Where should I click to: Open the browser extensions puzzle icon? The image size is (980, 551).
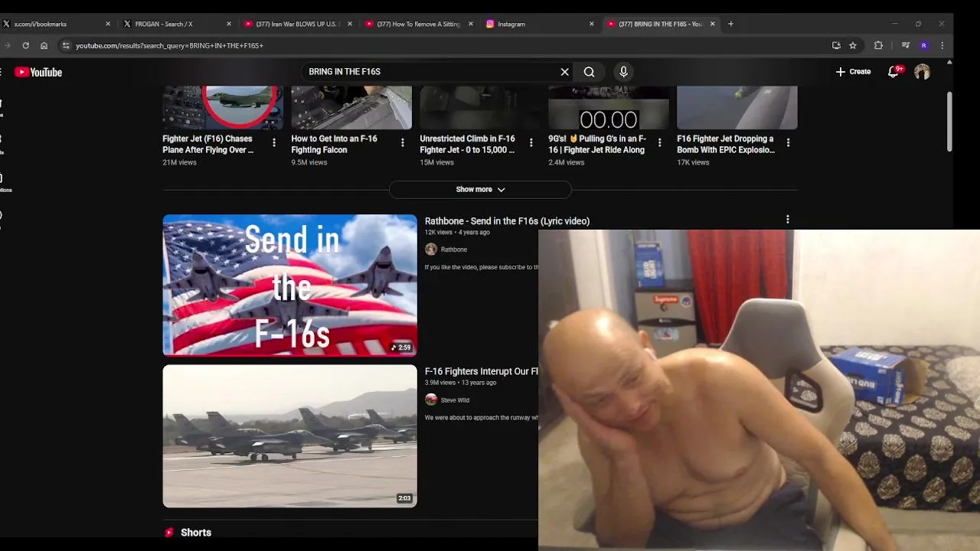pos(878,45)
